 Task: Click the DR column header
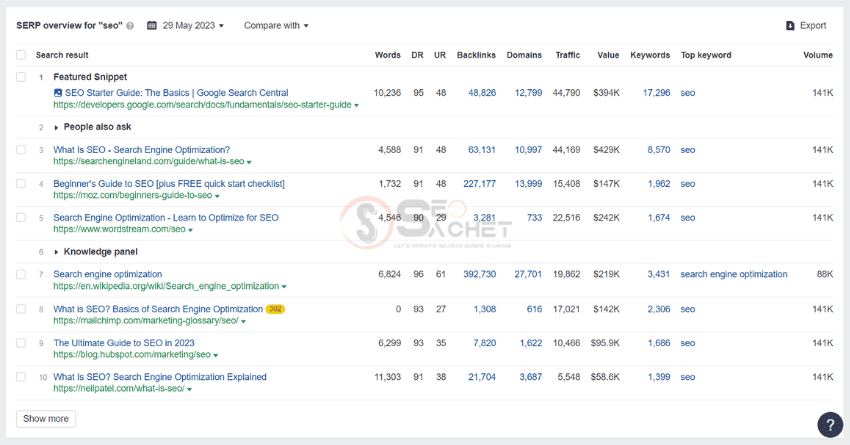pos(417,55)
